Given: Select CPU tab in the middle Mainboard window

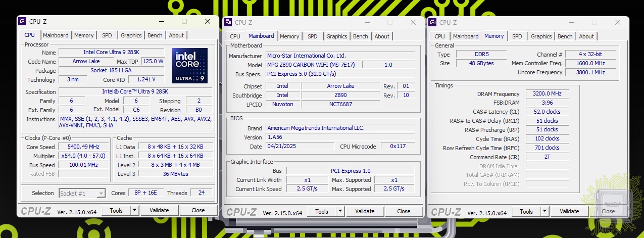Looking at the screenshot, I should [235, 36].
